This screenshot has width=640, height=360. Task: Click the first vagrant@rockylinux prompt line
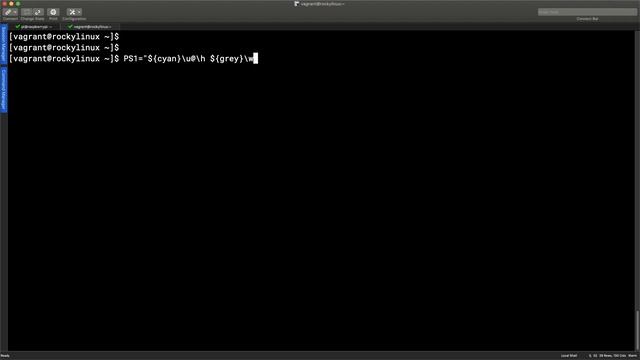pyautogui.click(x=64, y=37)
